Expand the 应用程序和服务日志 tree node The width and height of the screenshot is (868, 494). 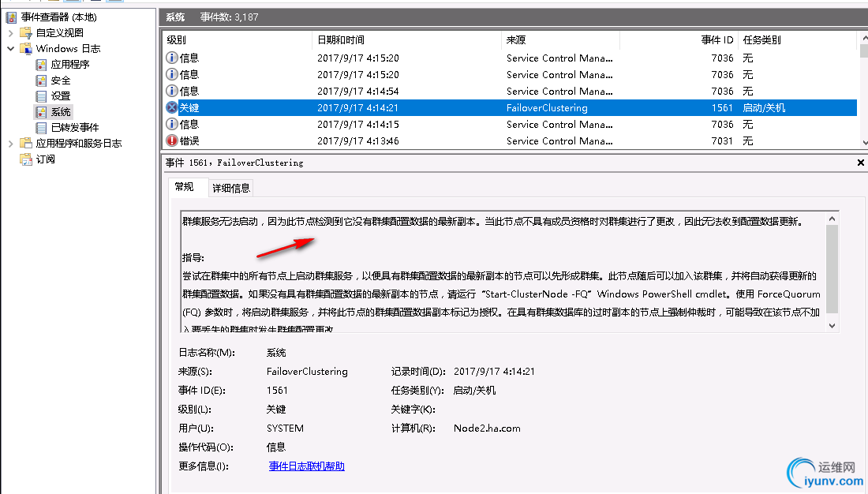(10, 144)
